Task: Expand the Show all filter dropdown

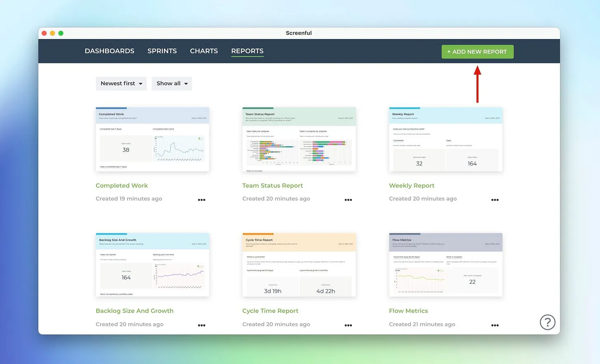Action: click(172, 84)
